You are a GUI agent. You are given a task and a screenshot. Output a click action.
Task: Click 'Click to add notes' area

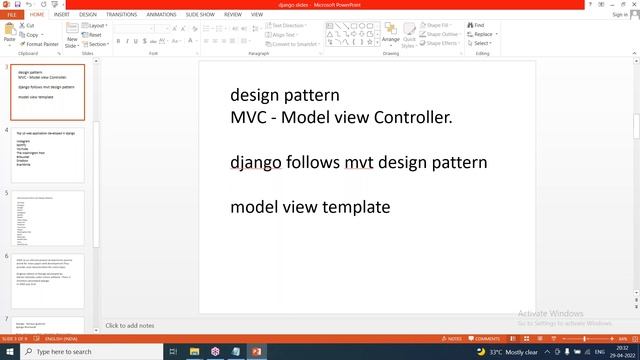pyautogui.click(x=130, y=325)
